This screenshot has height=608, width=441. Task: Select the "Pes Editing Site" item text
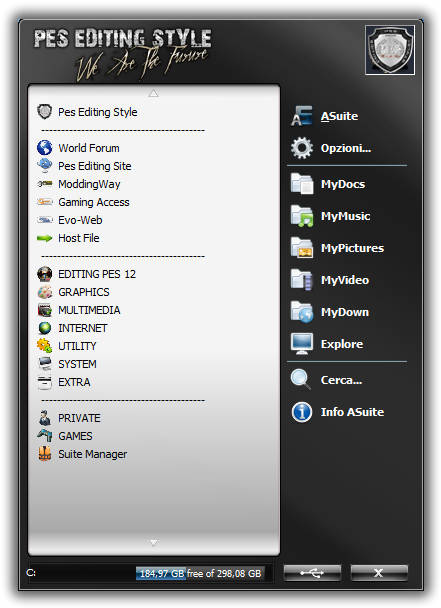[95, 166]
